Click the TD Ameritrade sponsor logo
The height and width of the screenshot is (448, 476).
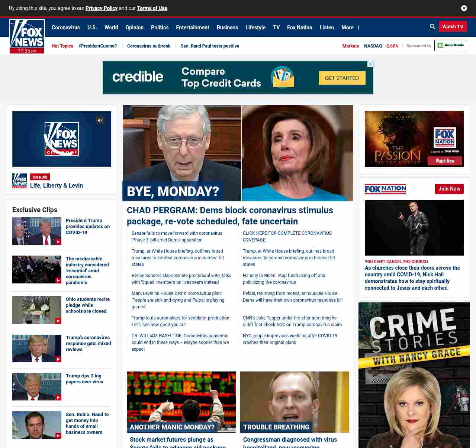450,46
